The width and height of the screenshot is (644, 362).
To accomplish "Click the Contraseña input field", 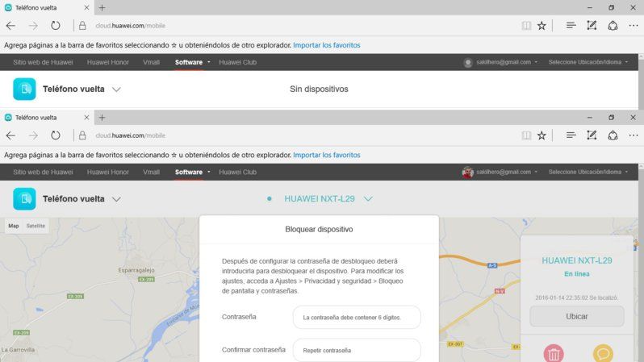I will click(x=357, y=318).
